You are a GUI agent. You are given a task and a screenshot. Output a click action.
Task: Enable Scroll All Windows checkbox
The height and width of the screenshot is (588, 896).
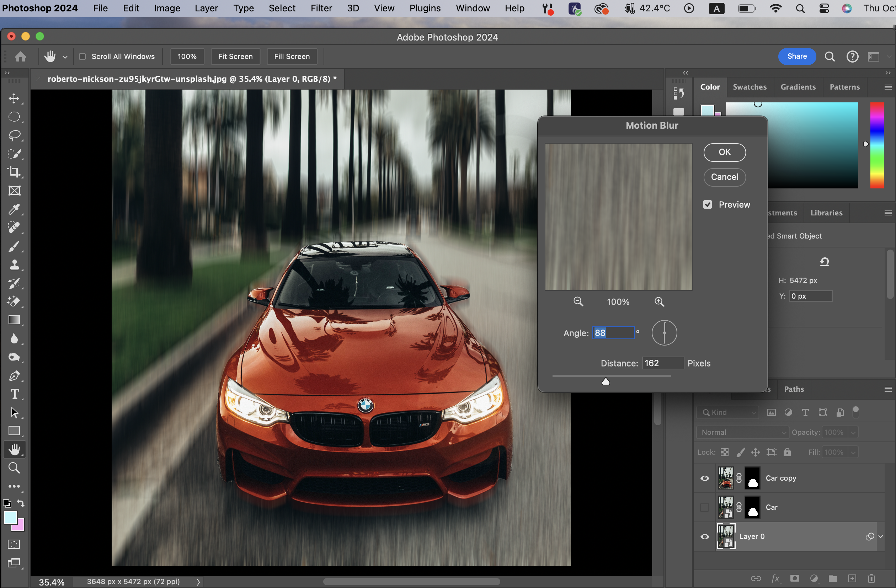tap(82, 57)
